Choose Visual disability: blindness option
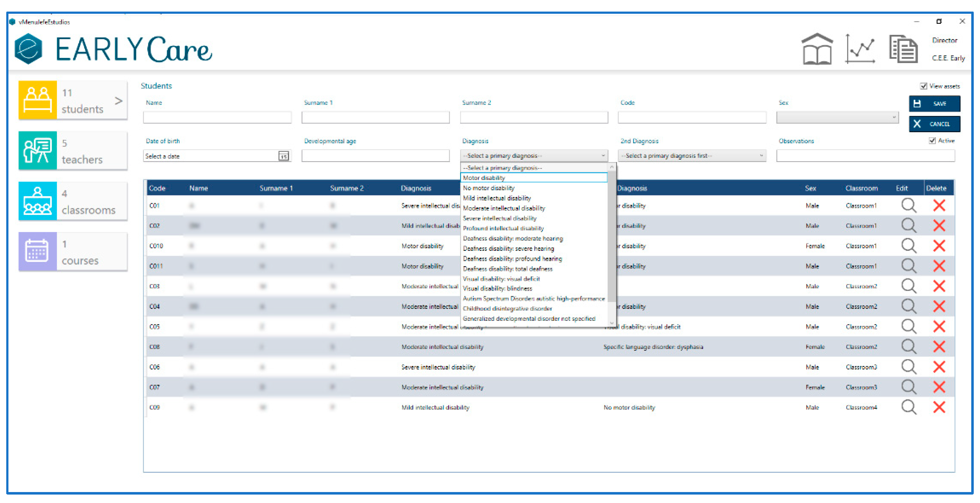The height and width of the screenshot is (503, 980). coord(497,289)
